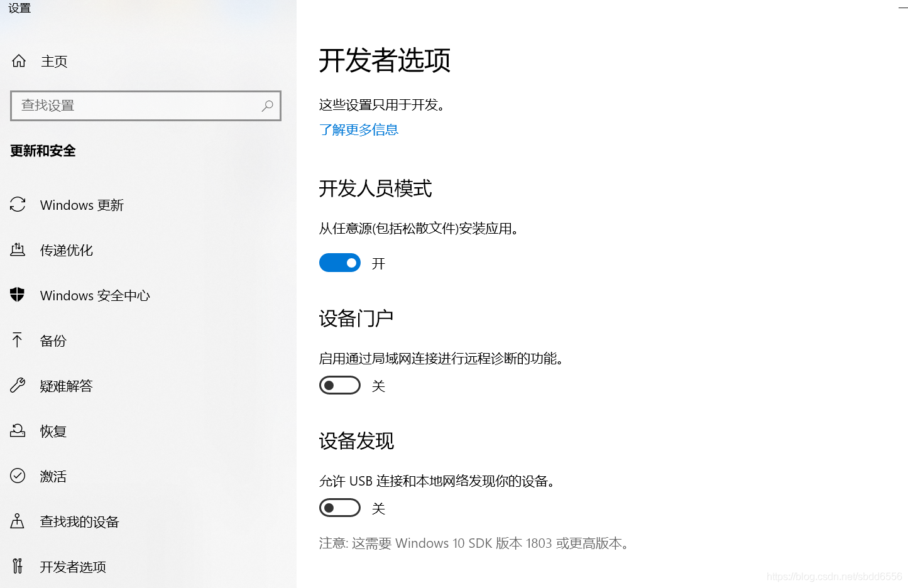908x588 pixels.
Task: Click the 查找我的设备 locator icon
Action: (x=18, y=521)
